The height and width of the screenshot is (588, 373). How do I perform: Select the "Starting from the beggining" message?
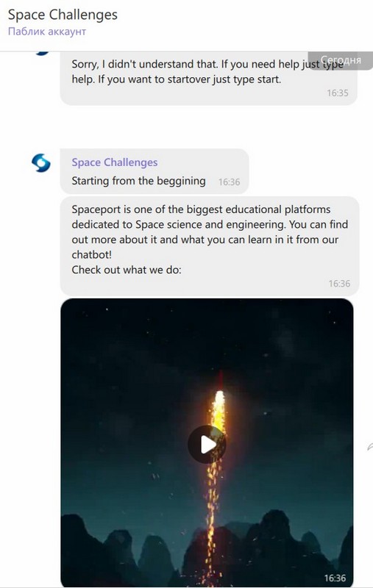[x=154, y=171]
